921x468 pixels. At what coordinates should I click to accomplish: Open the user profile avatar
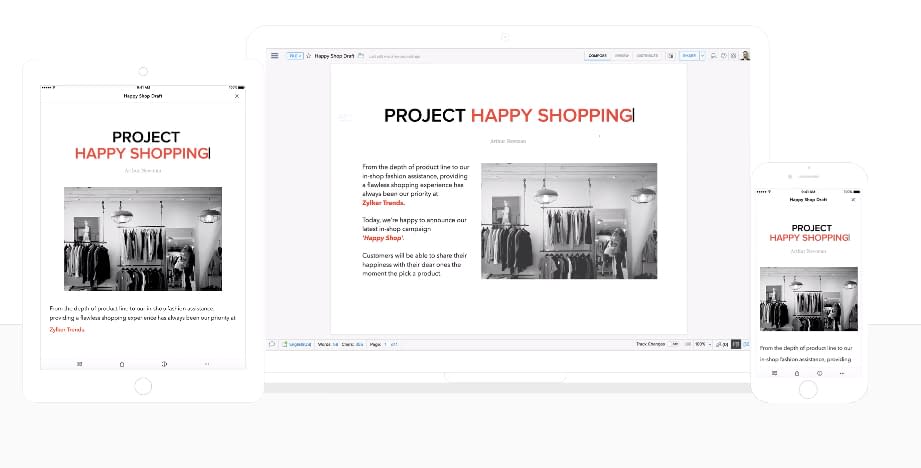(745, 56)
